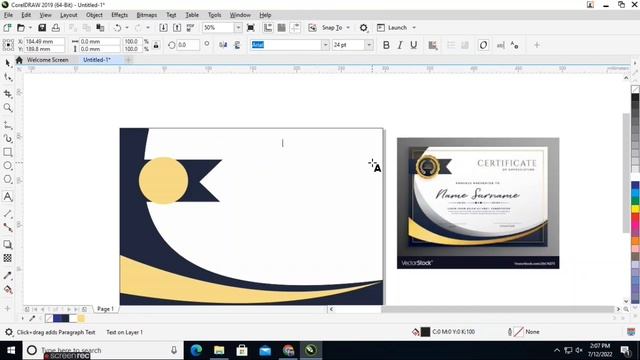Image resolution: width=640 pixels, height=360 pixels.
Task: Open the Layout menu
Action: tap(69, 15)
